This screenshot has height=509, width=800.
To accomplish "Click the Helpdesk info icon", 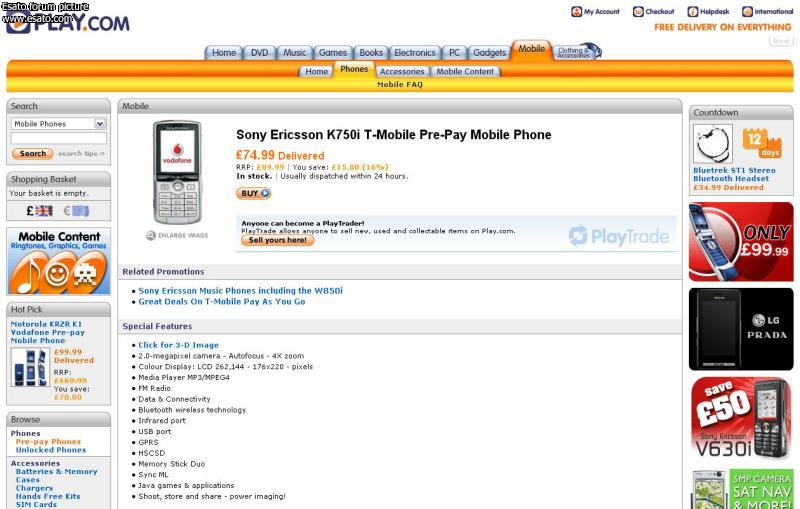I will tap(693, 12).
